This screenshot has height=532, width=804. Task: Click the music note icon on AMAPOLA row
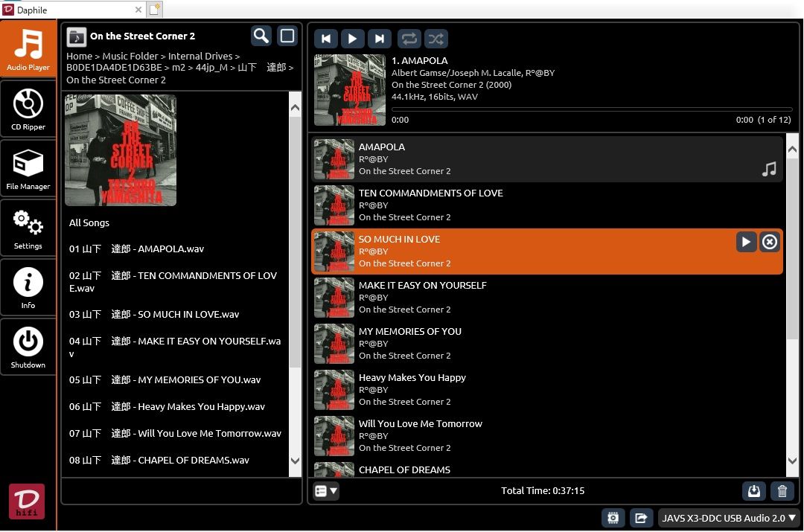click(x=768, y=169)
